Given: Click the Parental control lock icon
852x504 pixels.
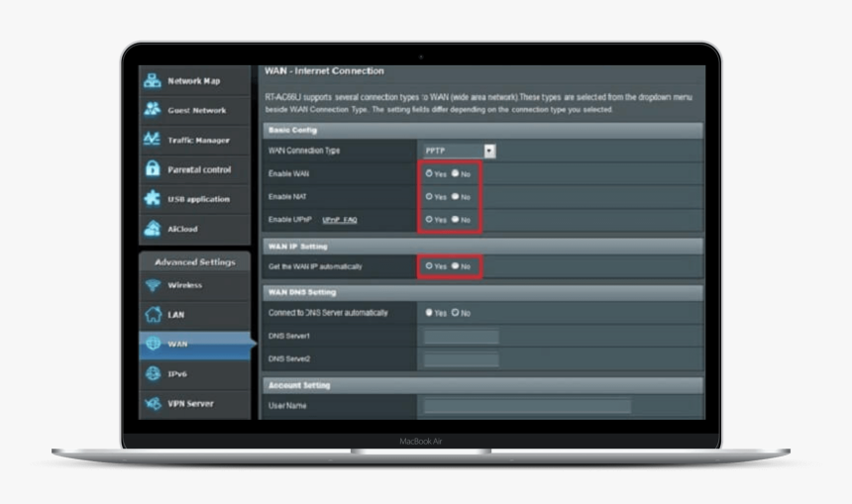Looking at the screenshot, I should pos(153,169).
